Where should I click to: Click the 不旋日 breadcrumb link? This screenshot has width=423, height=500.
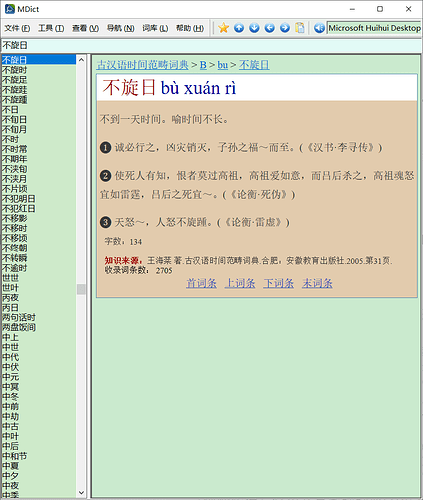(254, 65)
